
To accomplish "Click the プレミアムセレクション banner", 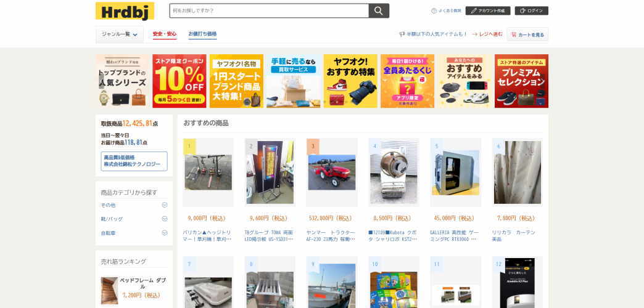I will click(x=521, y=81).
